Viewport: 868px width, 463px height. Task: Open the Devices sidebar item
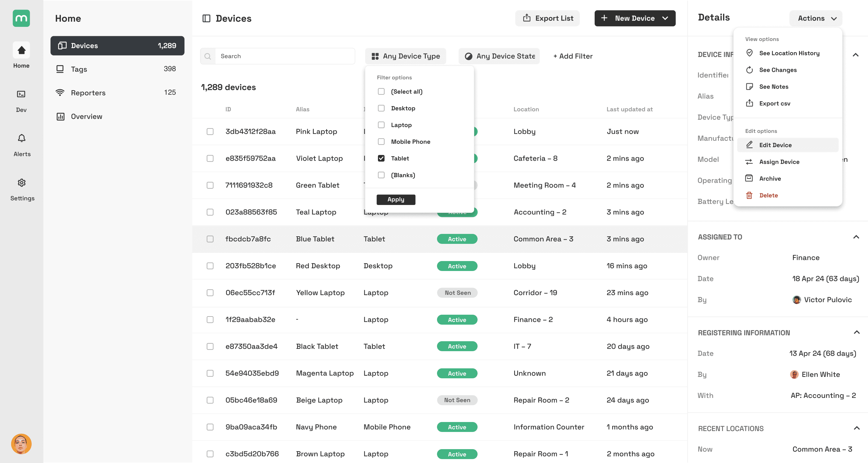(x=117, y=46)
